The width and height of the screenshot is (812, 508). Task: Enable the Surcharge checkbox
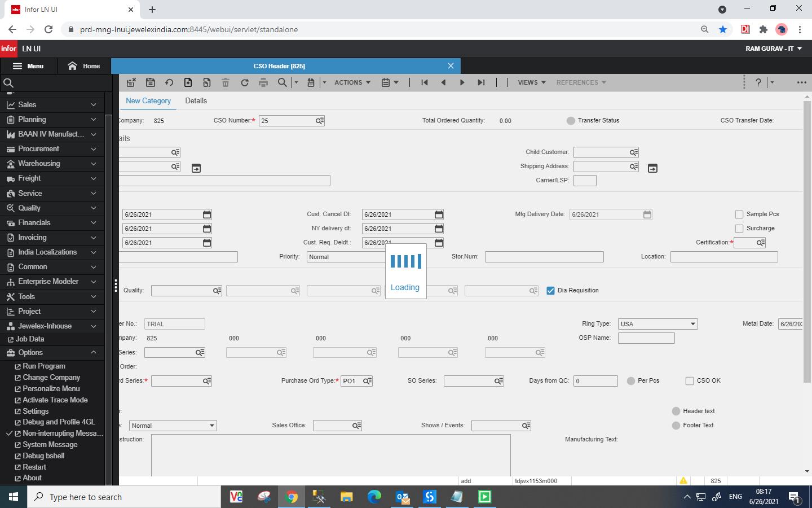739,229
